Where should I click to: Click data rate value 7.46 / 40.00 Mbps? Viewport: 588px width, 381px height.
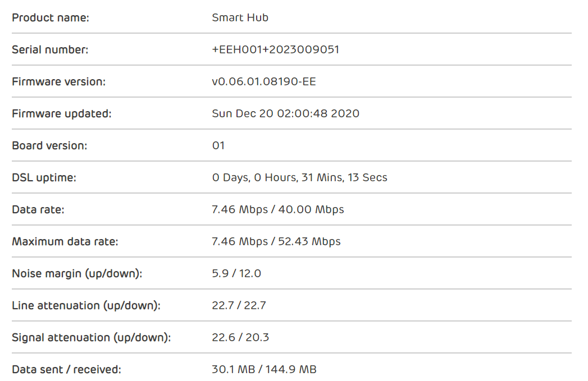[x=277, y=210]
